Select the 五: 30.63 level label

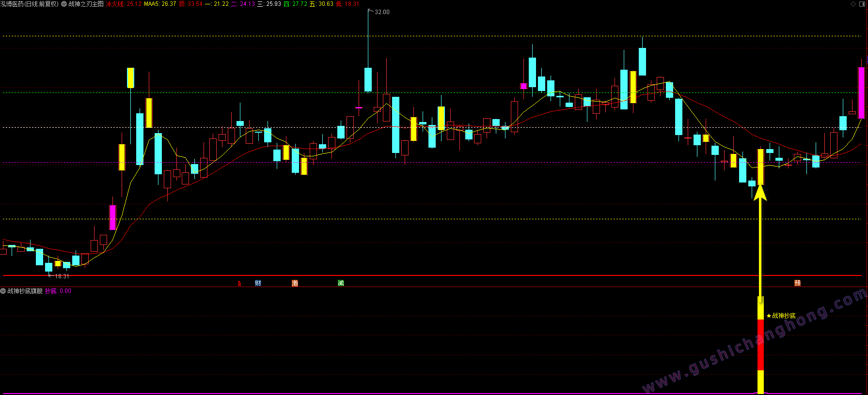(x=321, y=4)
